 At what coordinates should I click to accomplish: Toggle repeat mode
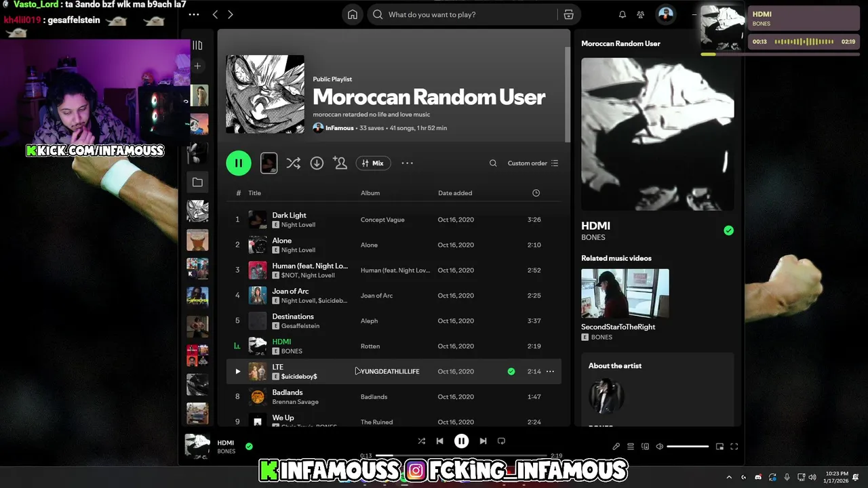pos(501,441)
